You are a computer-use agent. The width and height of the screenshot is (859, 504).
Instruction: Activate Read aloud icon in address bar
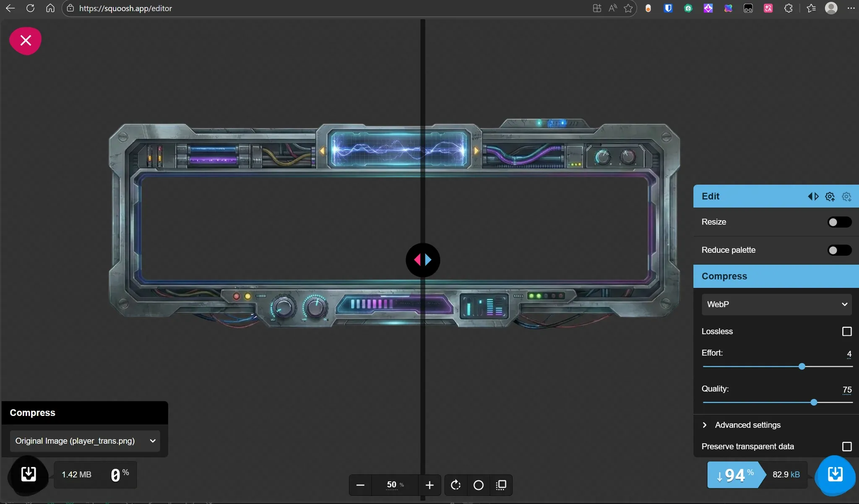(613, 8)
